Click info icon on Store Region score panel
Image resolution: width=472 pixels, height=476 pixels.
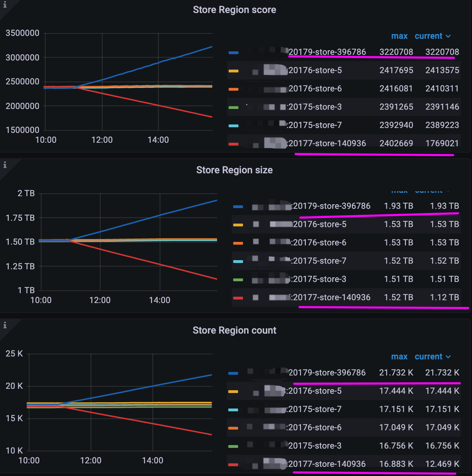[5, 5]
